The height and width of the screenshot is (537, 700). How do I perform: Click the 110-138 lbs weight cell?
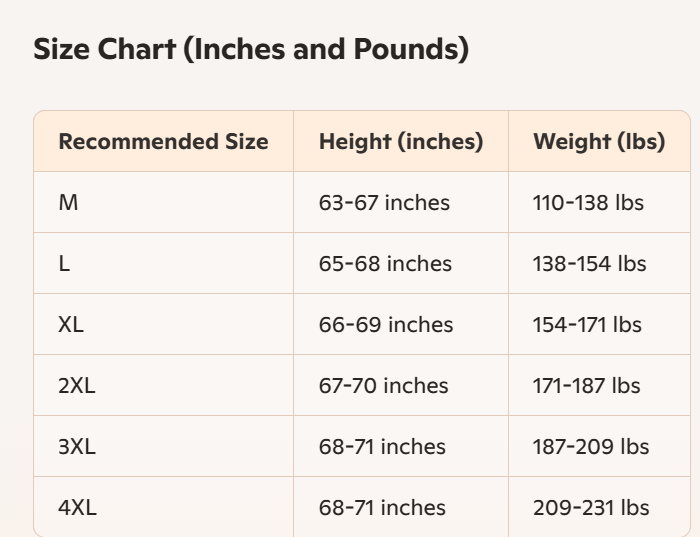pyautogui.click(x=588, y=203)
